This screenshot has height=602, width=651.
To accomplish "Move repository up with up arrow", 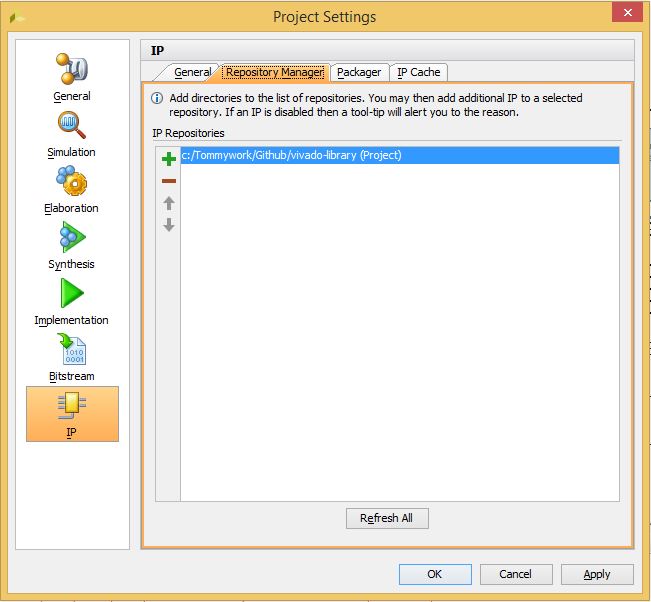I will click(x=169, y=203).
